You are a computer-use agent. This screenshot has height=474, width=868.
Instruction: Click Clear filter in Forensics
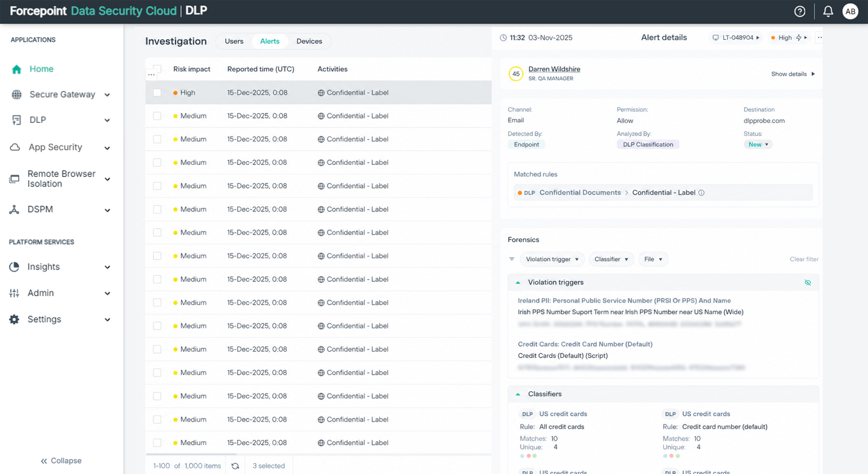(x=804, y=259)
